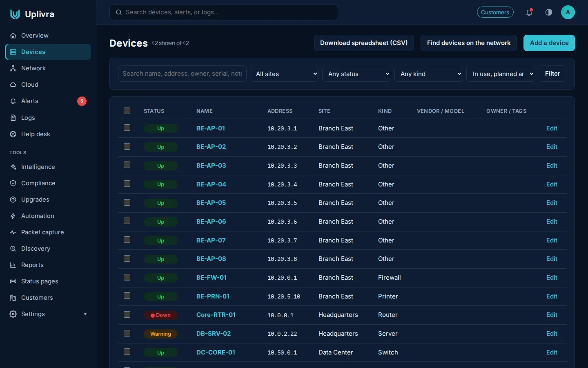The height and width of the screenshot is (368, 588).
Task: Open Overview via its home icon
Action: click(x=13, y=36)
